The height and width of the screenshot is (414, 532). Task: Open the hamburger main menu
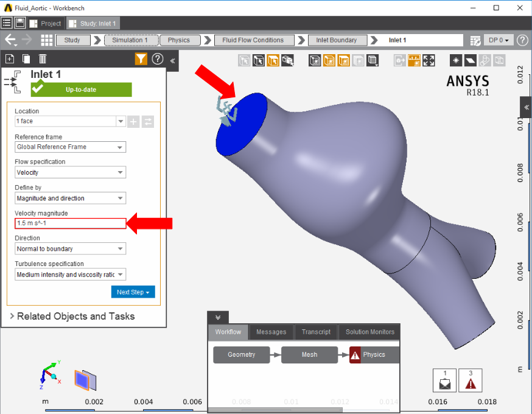pyautogui.click(x=7, y=23)
